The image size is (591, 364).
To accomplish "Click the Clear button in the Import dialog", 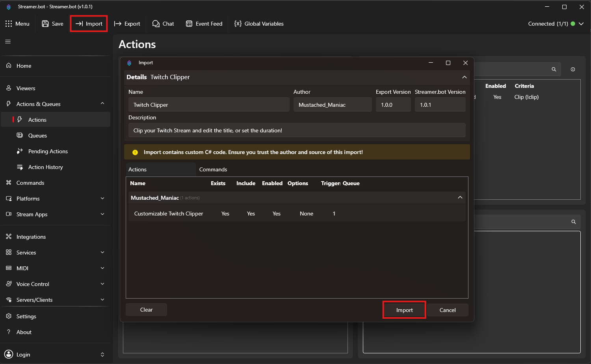I will 146,310.
